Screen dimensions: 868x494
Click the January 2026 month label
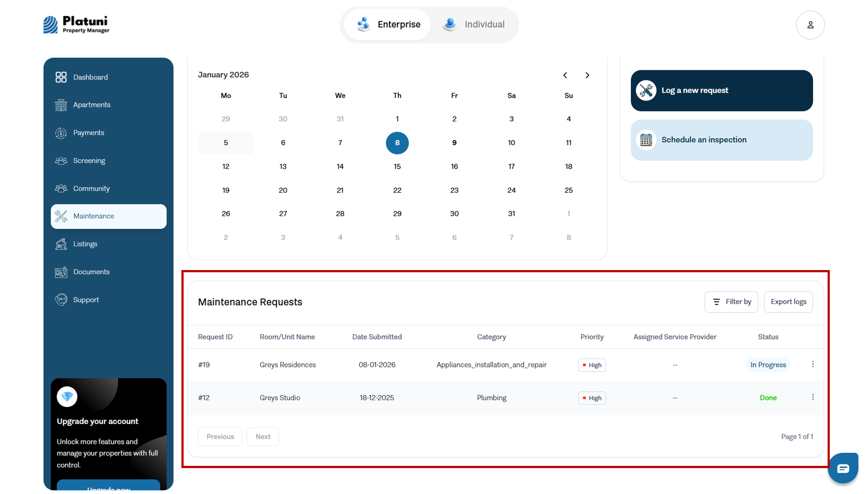click(223, 75)
